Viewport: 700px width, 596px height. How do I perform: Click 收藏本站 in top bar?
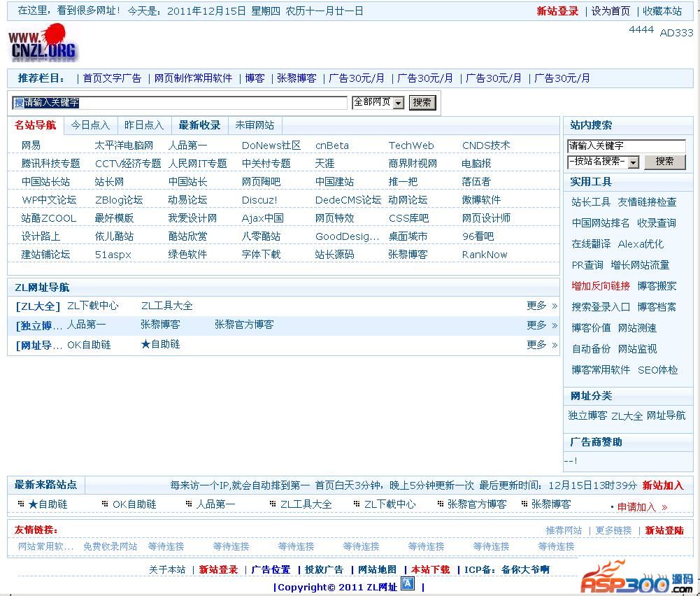coord(662,11)
